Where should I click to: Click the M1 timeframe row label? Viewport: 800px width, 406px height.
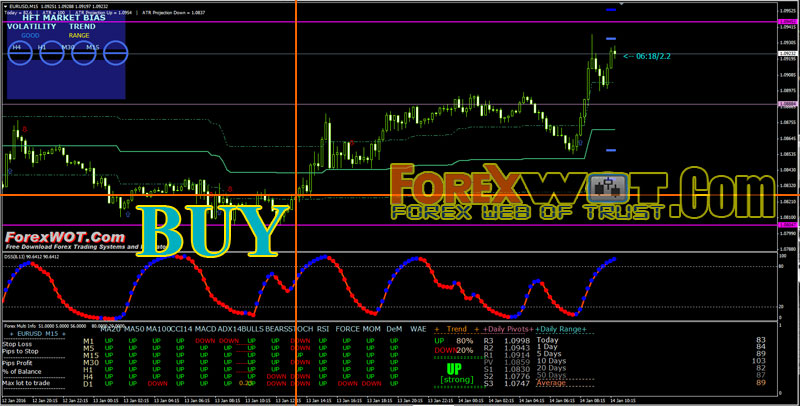[x=88, y=341]
